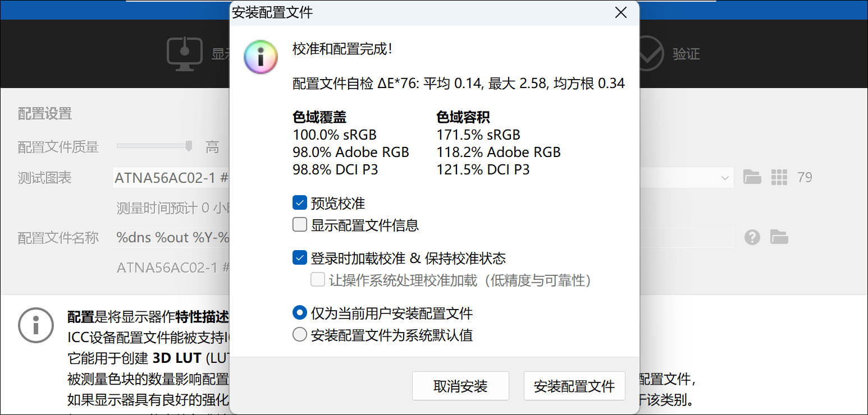Select 仅为当前用户安装配置文件 radio option

tap(300, 313)
